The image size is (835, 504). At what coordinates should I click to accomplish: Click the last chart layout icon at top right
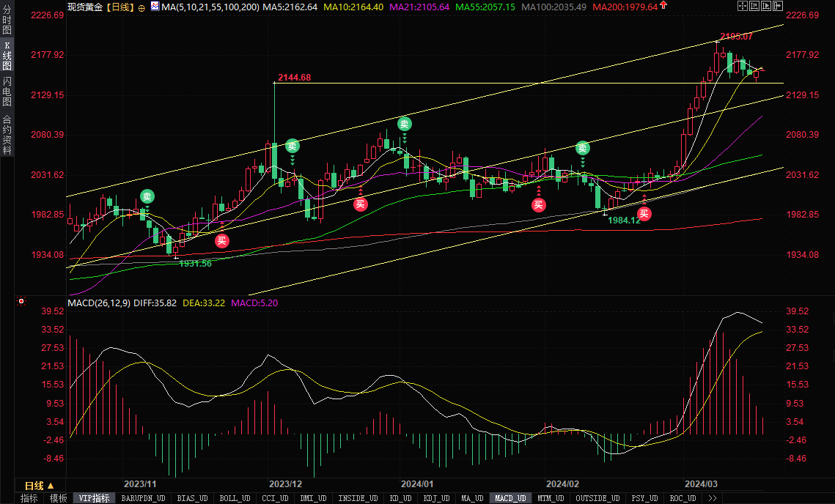point(777,6)
